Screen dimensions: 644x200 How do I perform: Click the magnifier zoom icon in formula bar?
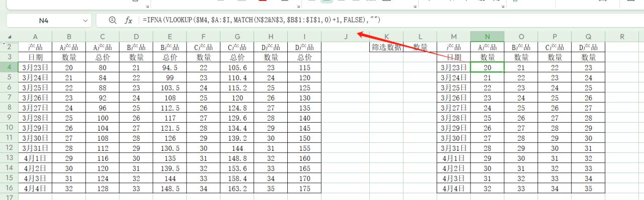click(113, 21)
